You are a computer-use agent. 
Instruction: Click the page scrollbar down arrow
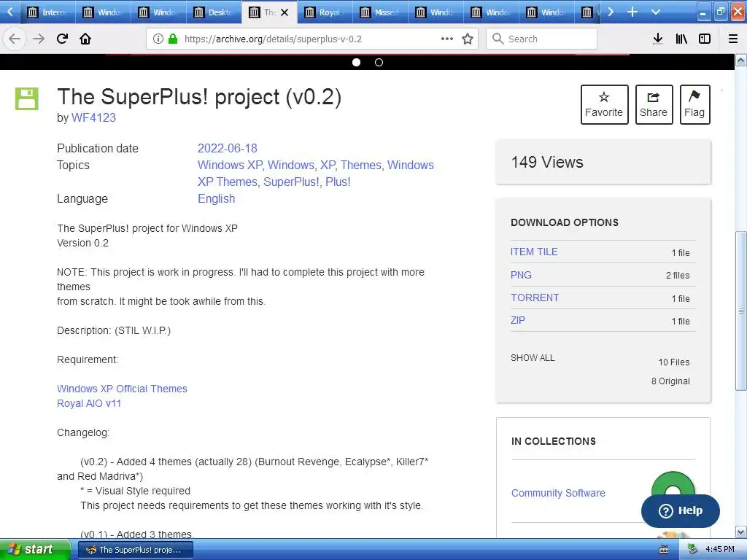click(x=741, y=532)
